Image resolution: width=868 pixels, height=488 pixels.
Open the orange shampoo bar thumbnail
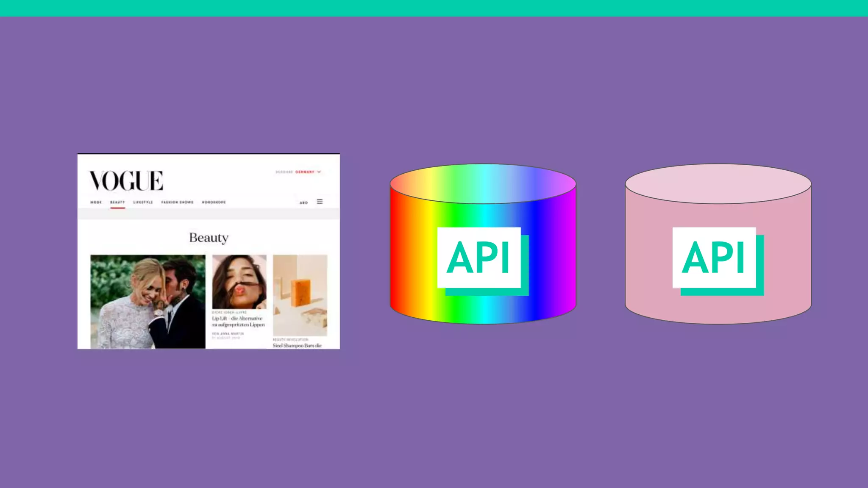[300, 295]
